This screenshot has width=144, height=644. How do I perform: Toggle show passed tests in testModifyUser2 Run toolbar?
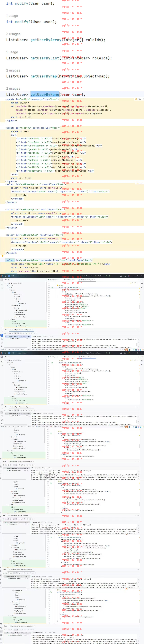[x=15, y=410]
